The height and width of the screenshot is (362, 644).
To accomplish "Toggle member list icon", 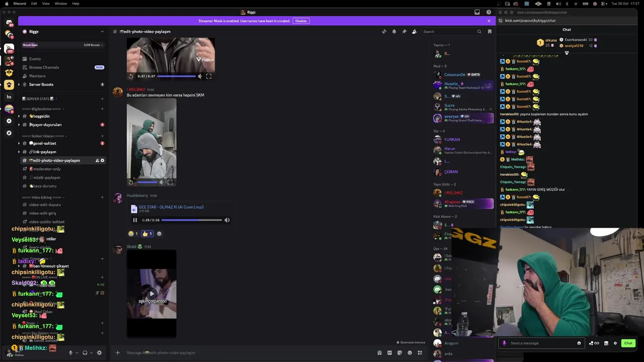I will (414, 31).
